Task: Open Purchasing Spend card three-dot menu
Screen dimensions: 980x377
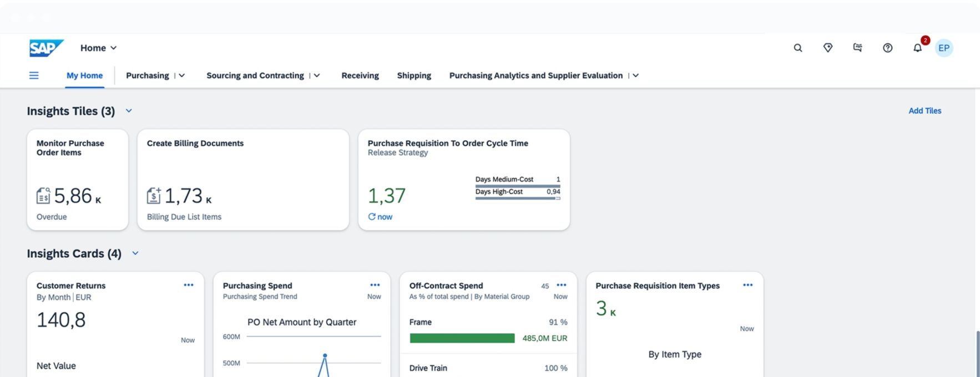Action: (375, 285)
